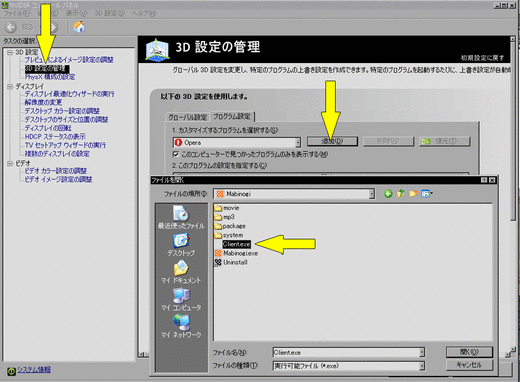Go back in file dialog using green arrow
The width and height of the screenshot is (520, 382).
tap(388, 193)
